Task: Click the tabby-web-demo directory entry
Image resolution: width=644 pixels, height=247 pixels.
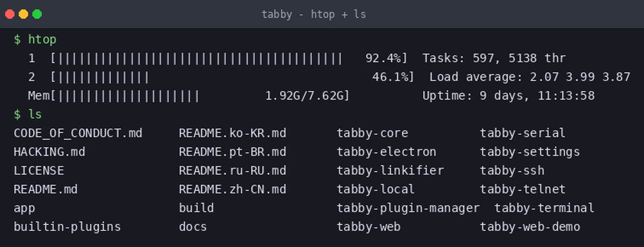Action: pyautogui.click(x=530, y=227)
